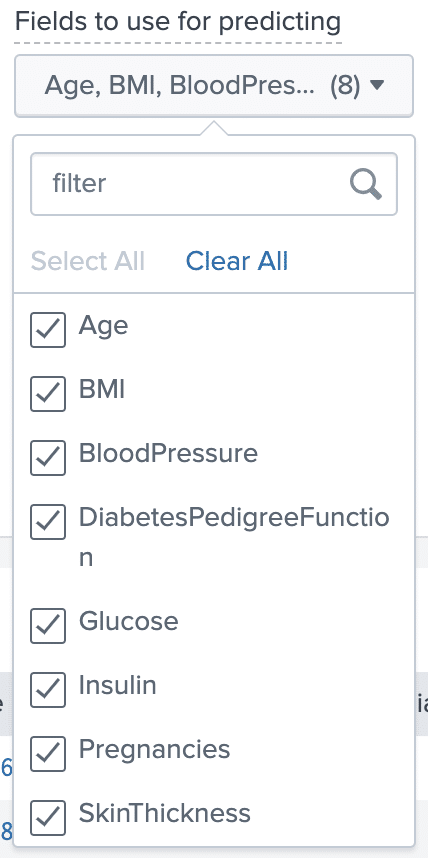
Task: Click the dropdown caret arrow beside (8)
Action: (x=378, y=85)
